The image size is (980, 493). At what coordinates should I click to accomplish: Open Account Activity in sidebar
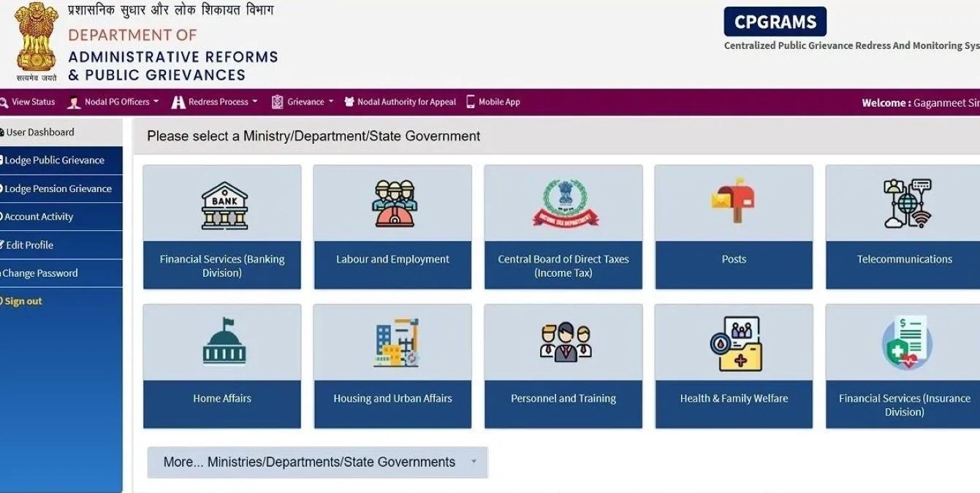tap(61, 217)
